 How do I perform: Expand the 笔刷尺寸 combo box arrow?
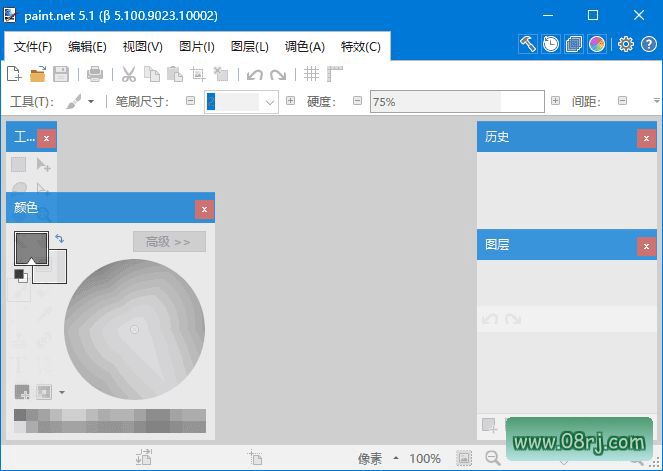[x=269, y=102]
